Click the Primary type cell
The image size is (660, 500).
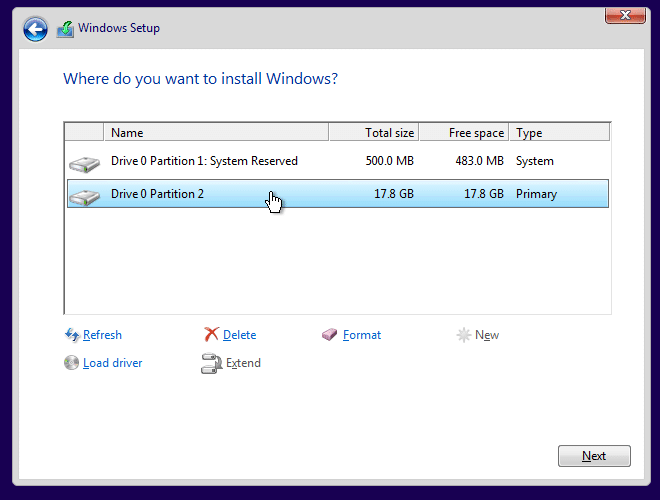coord(536,194)
